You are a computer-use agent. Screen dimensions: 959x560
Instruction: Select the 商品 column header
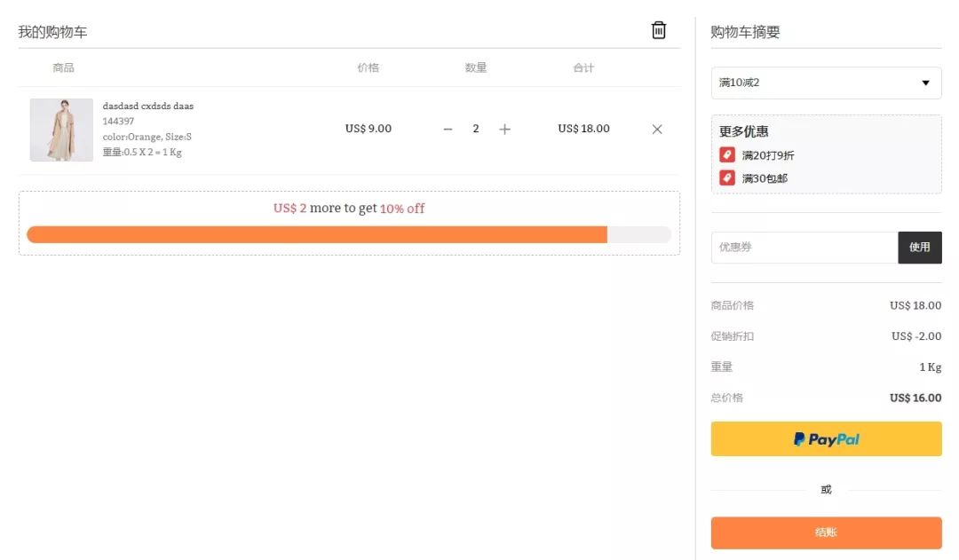coord(63,67)
